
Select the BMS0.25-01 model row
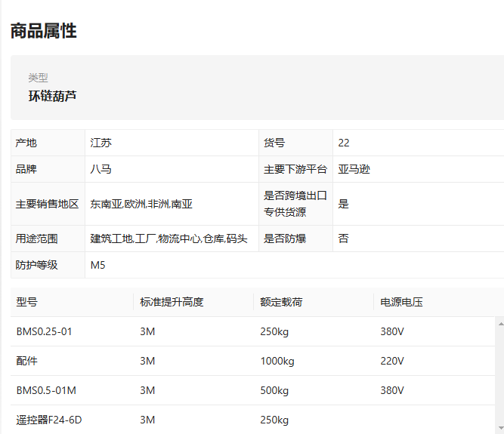coord(252,331)
